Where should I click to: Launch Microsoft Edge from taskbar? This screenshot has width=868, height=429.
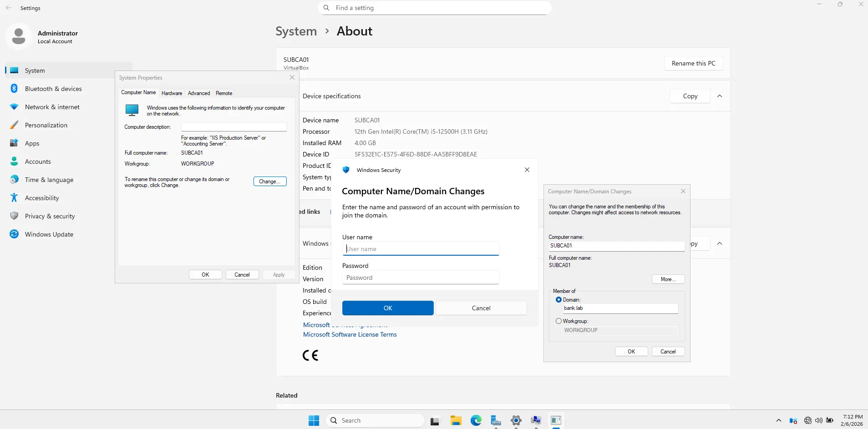[476, 420]
